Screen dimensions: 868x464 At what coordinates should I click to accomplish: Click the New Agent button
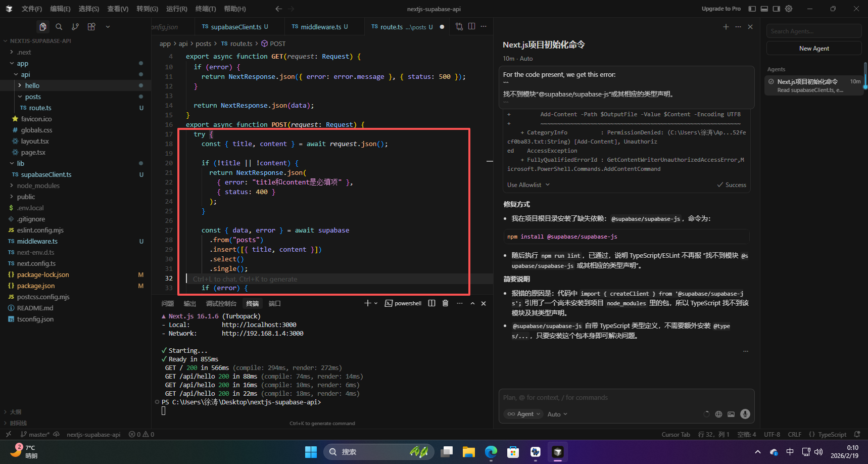[814, 49]
